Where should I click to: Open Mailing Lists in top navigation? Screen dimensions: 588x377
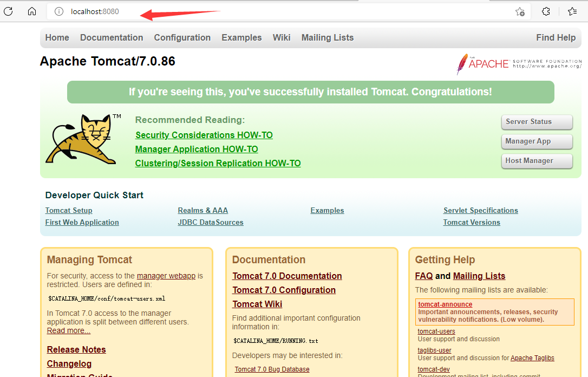coord(328,37)
